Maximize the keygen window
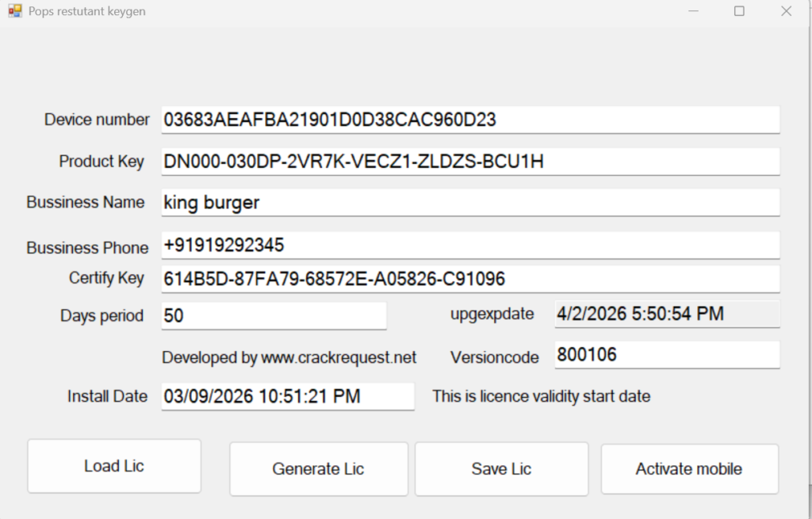The height and width of the screenshot is (519, 812). [739, 11]
